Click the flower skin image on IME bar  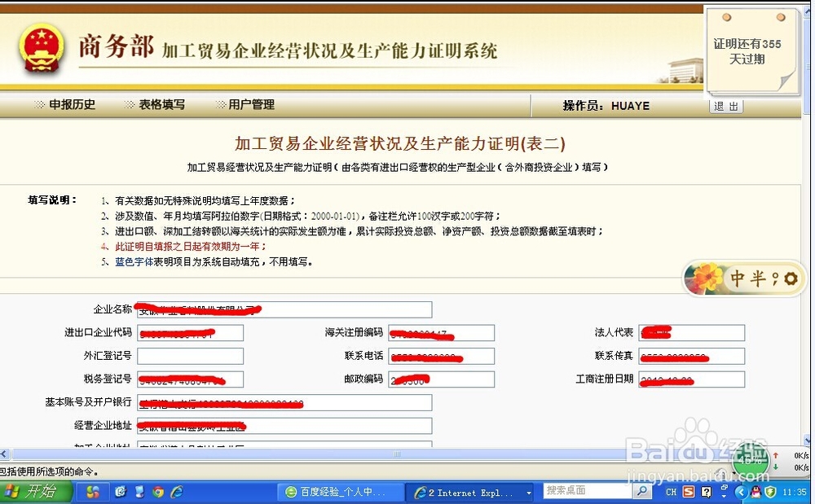pos(705,278)
